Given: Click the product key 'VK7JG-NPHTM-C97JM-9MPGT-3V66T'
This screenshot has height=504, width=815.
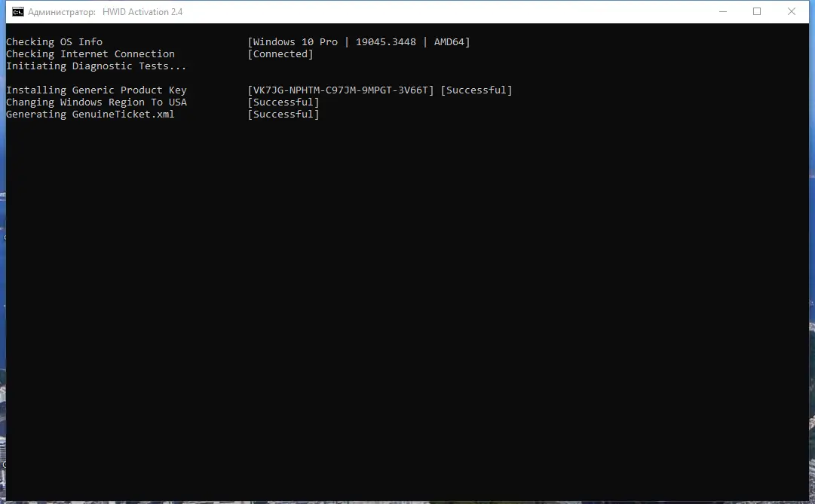Looking at the screenshot, I should click(x=341, y=90).
